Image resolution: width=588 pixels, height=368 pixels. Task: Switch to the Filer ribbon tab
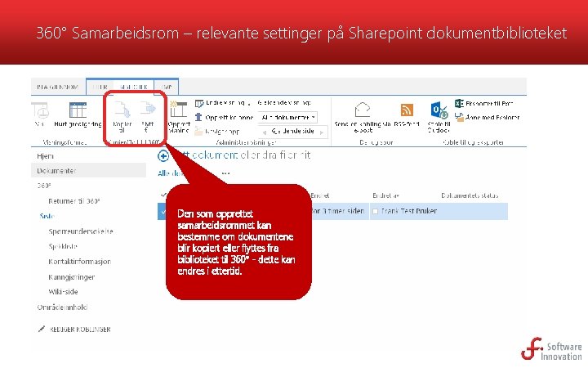[x=100, y=87]
